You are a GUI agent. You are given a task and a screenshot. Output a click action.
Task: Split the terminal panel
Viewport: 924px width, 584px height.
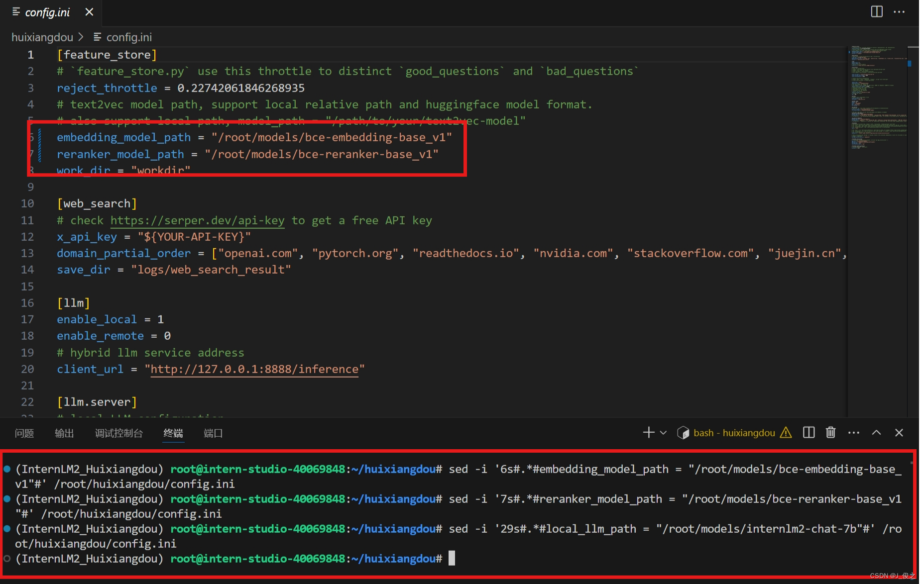809,432
